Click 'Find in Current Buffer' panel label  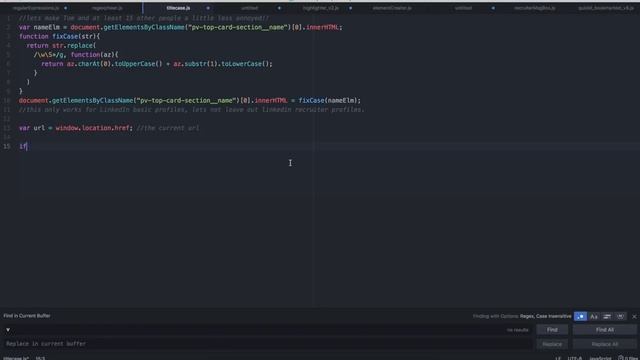pyautogui.click(x=27, y=316)
